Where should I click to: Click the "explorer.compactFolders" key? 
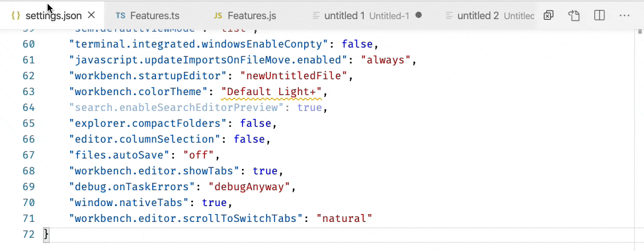(148, 124)
